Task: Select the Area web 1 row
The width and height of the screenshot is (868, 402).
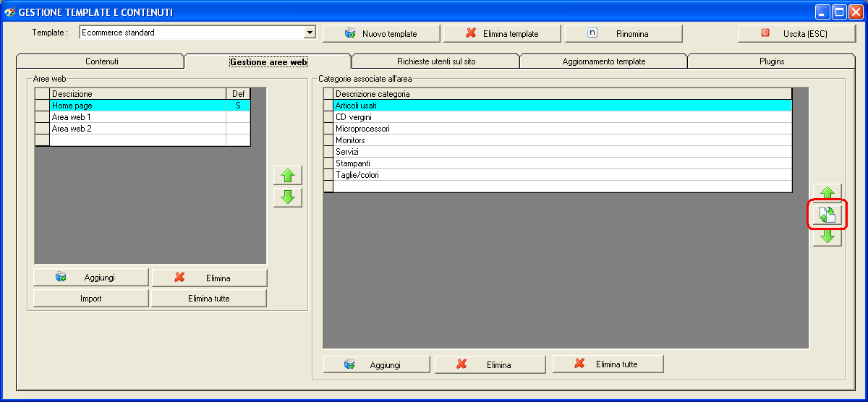Action: [142, 117]
